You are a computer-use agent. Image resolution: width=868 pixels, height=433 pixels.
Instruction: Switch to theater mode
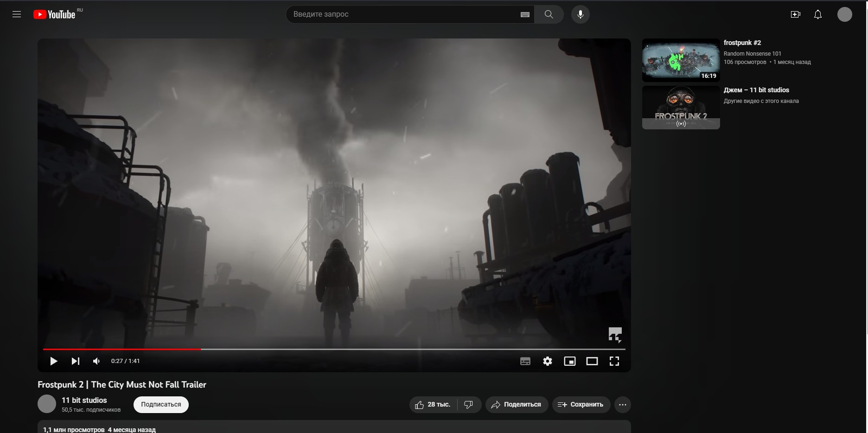coord(592,361)
